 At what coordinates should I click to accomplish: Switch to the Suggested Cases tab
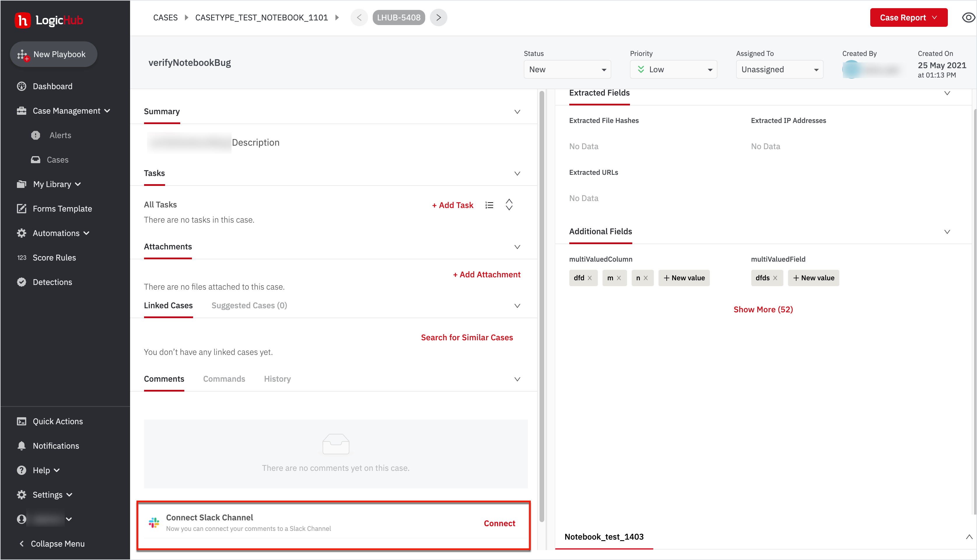tap(249, 305)
